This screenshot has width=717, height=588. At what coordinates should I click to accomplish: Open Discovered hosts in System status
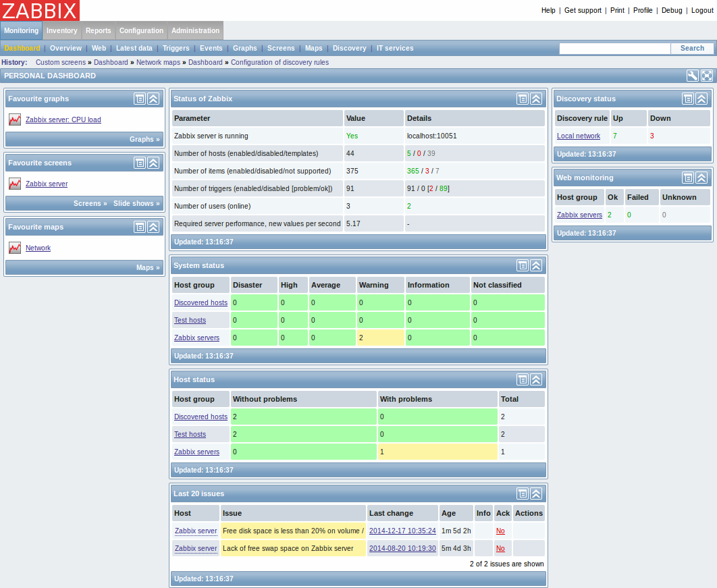[201, 302]
